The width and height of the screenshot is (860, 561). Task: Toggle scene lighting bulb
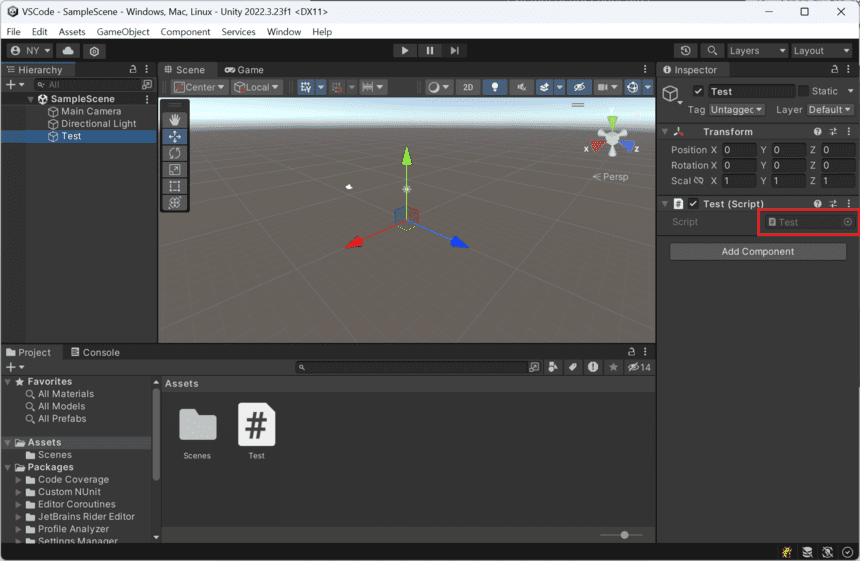pos(495,87)
